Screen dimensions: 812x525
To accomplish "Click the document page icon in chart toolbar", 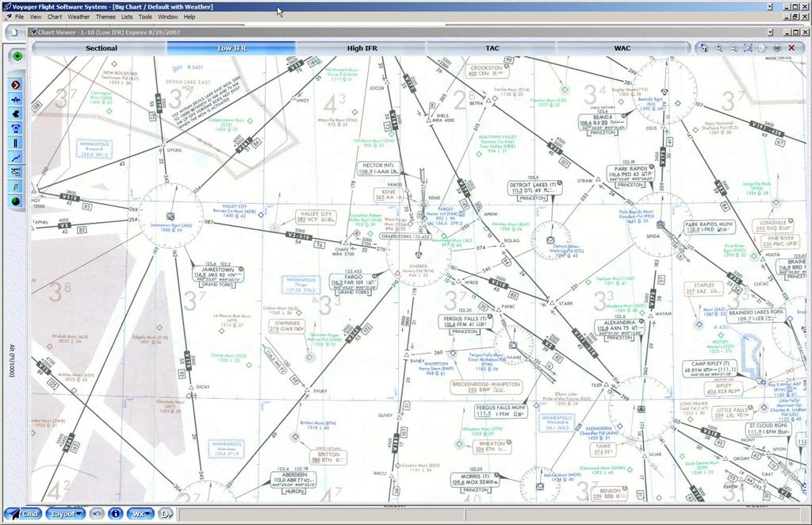I will coord(762,48).
